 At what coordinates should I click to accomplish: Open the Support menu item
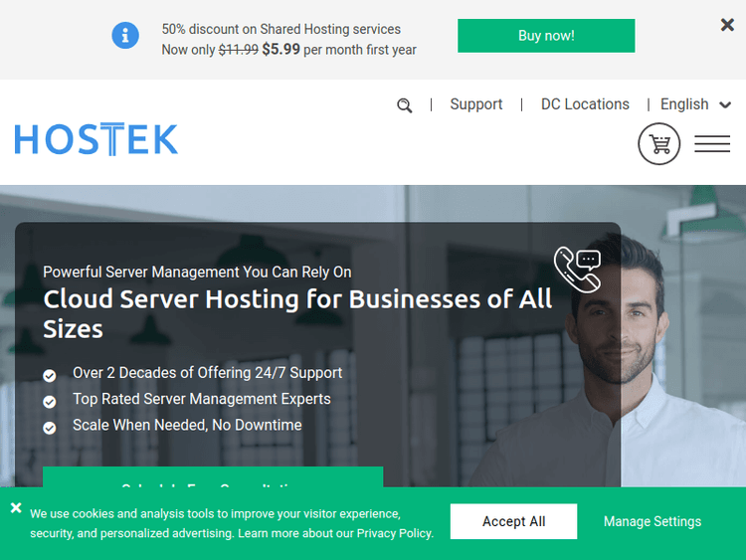476,104
